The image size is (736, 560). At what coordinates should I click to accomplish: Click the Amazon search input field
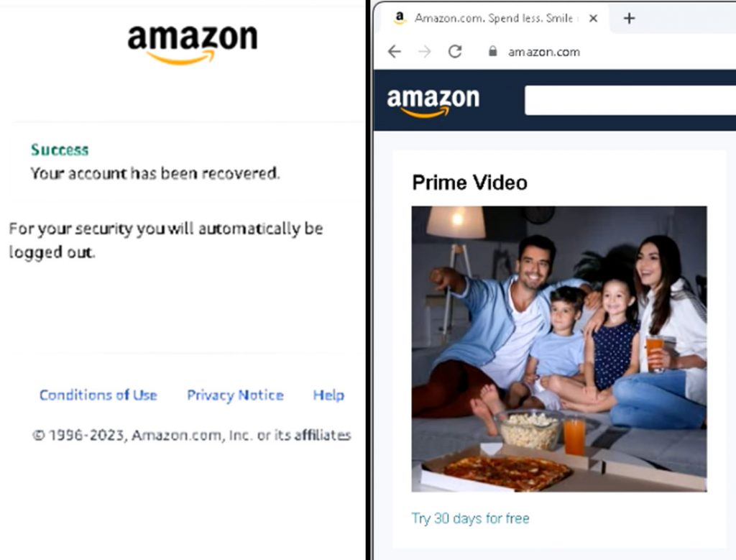(630, 100)
